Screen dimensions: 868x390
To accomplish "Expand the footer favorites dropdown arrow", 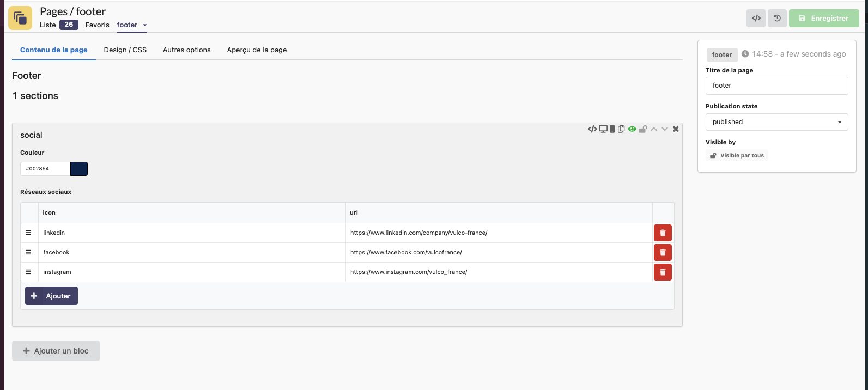I will point(145,25).
